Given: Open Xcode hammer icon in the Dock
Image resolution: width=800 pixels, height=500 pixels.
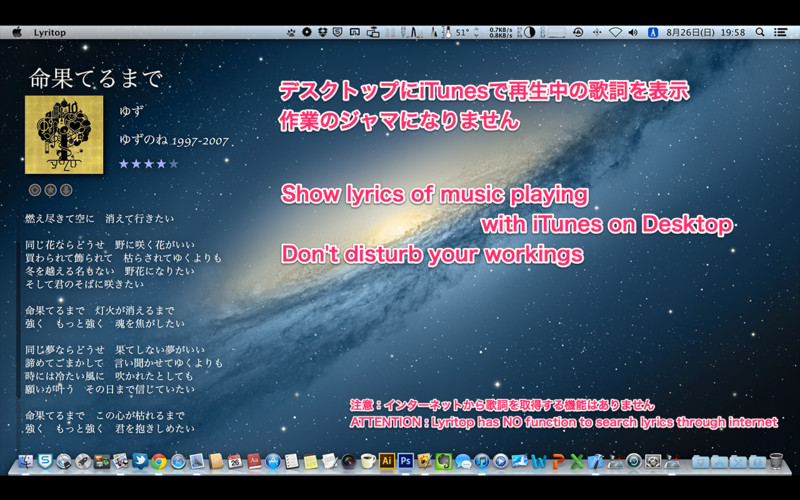Looking at the screenshot, I should pyautogui.click(x=595, y=461).
